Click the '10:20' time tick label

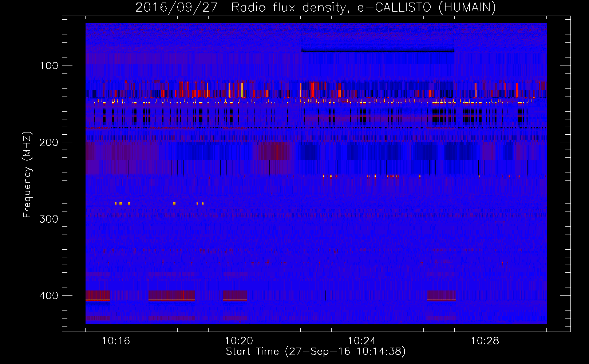(239, 341)
